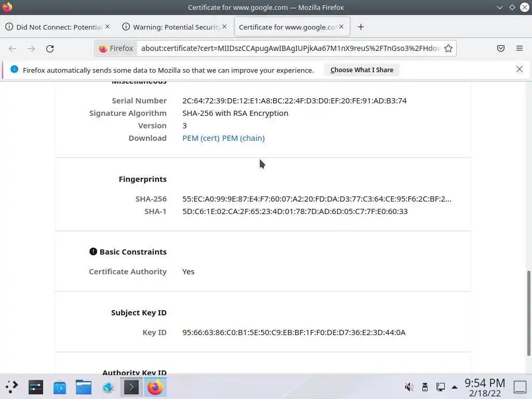
Task: Click the 'Serial Number' label
Action: [139, 101]
